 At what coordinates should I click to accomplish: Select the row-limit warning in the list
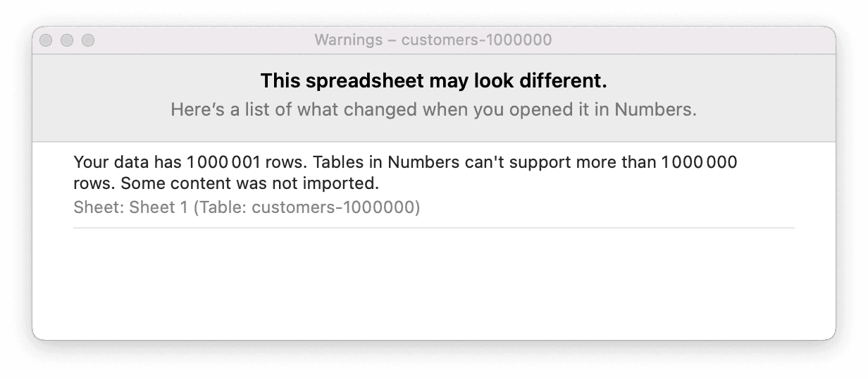coord(405,173)
